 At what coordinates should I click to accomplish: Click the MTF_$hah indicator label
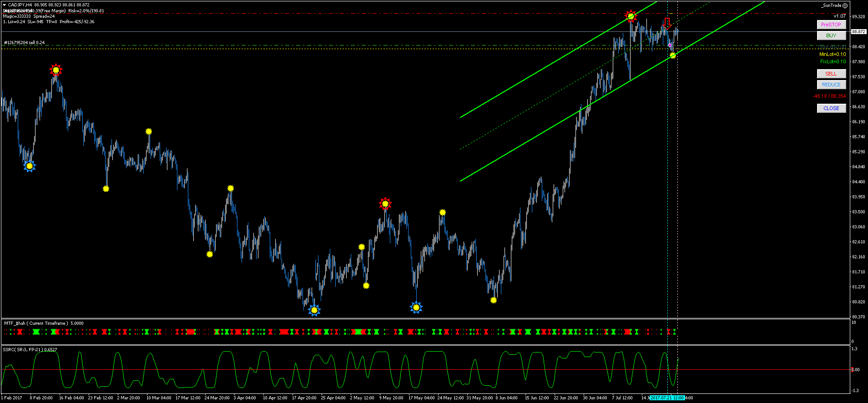coord(44,323)
